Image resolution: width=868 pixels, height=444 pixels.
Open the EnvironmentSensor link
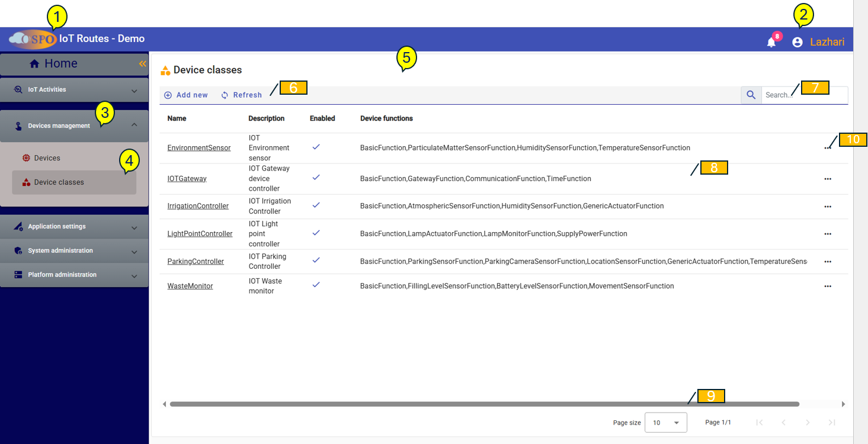point(199,148)
